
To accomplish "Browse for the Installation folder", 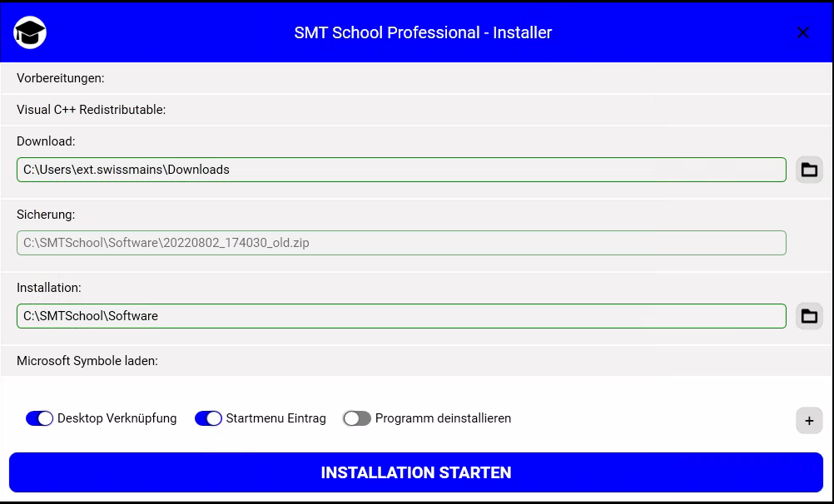I will point(809,316).
